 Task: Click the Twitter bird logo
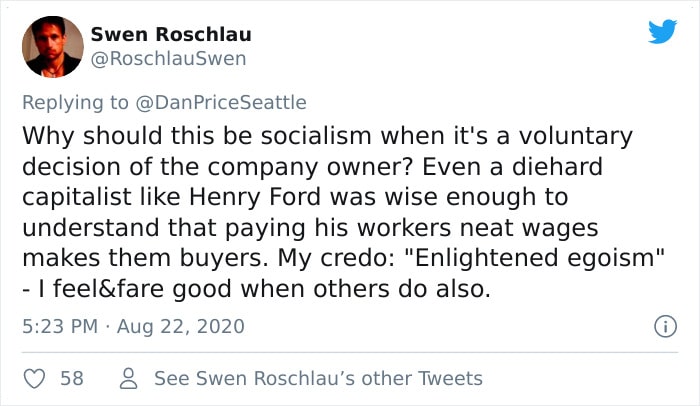pos(662,31)
